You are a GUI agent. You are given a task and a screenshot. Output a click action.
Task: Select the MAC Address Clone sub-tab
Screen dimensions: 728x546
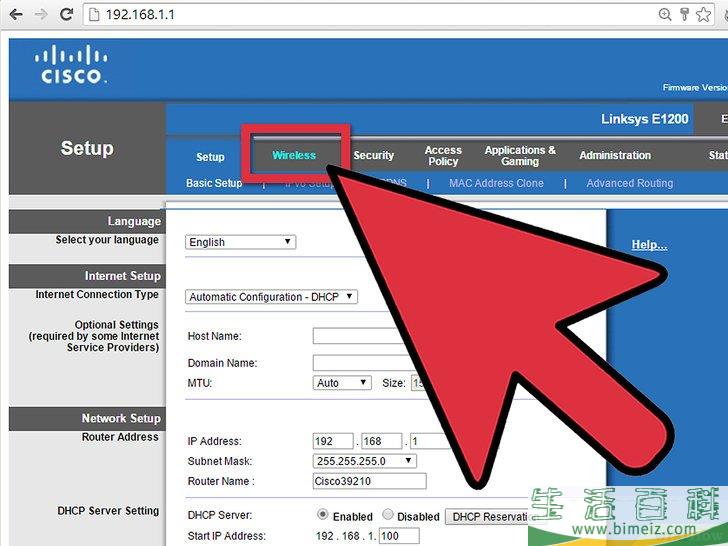[496, 183]
